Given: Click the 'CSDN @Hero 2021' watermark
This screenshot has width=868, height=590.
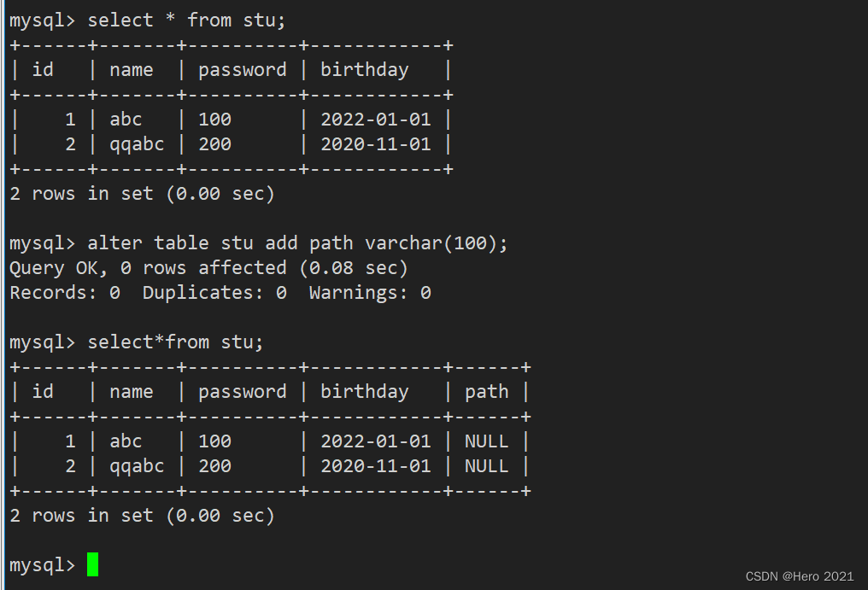Looking at the screenshot, I should click(800, 576).
